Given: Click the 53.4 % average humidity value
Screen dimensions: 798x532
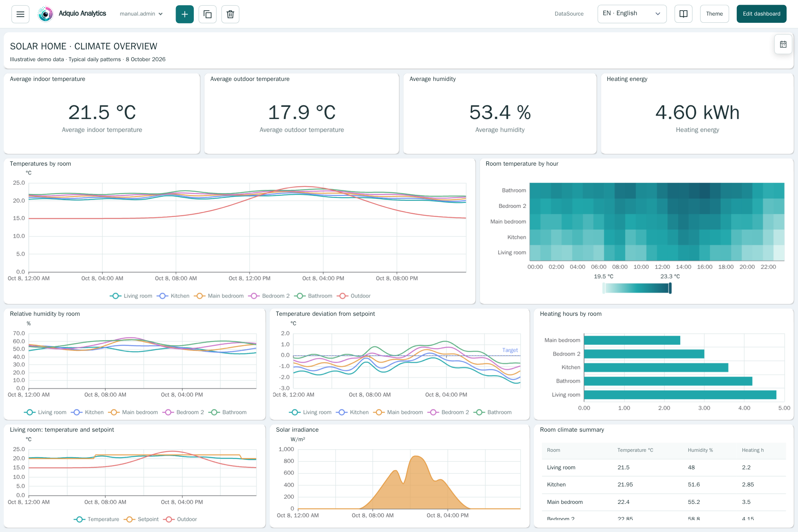Looking at the screenshot, I should 500,112.
